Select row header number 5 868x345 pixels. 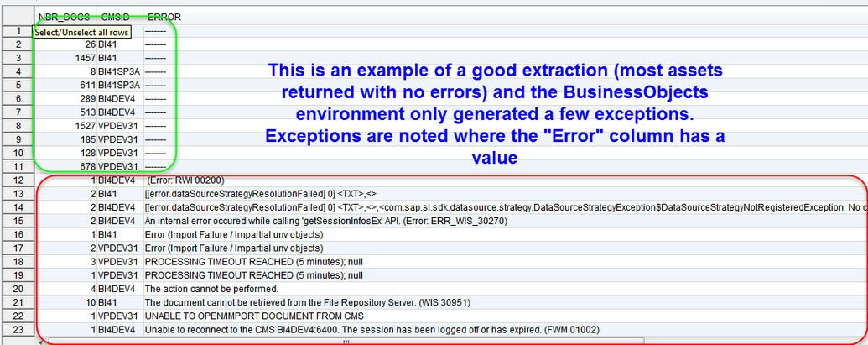(17, 85)
